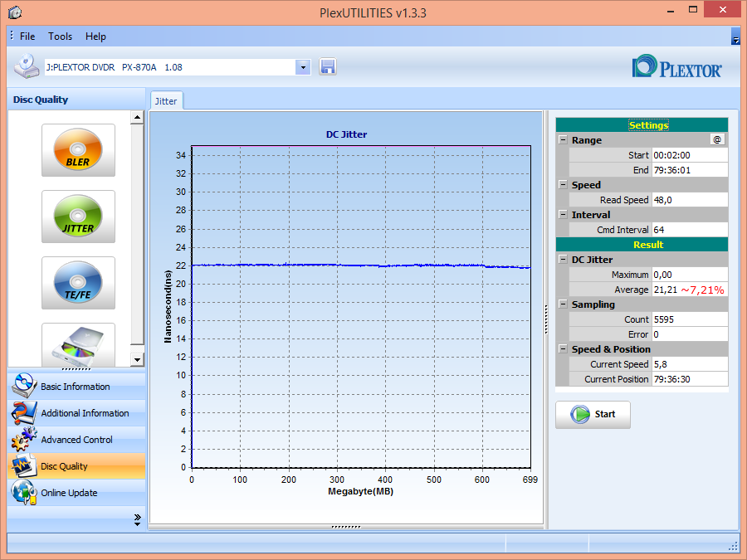The image size is (747, 560).
Task: Click the Average jitter value 21,21
Action: coord(666,290)
